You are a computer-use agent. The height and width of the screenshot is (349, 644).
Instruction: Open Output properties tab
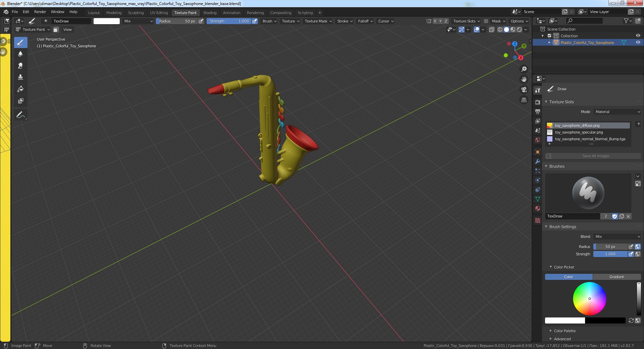click(538, 111)
